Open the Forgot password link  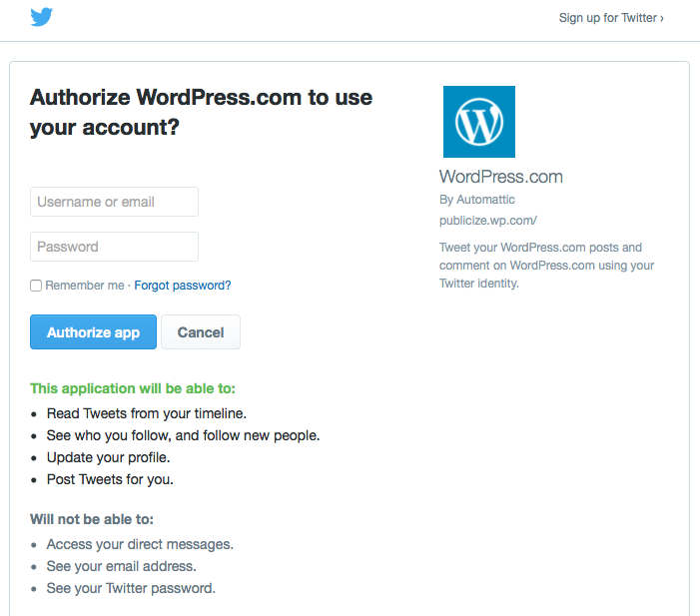coord(183,286)
